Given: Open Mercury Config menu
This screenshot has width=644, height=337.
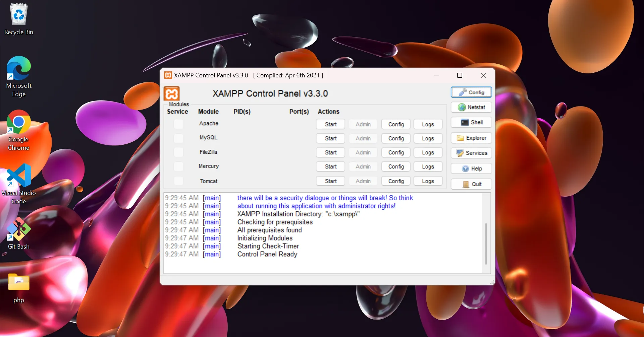Looking at the screenshot, I should click(x=396, y=166).
